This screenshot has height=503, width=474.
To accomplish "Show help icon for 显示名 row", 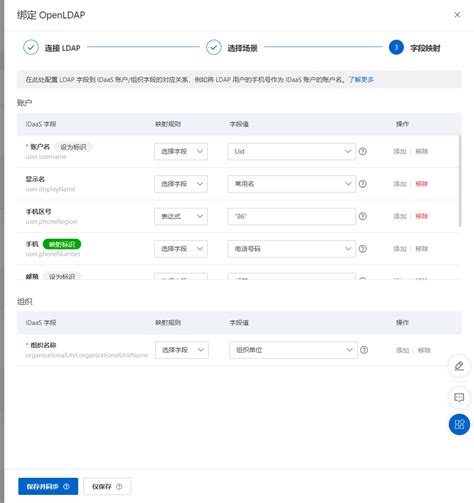I will [363, 184].
